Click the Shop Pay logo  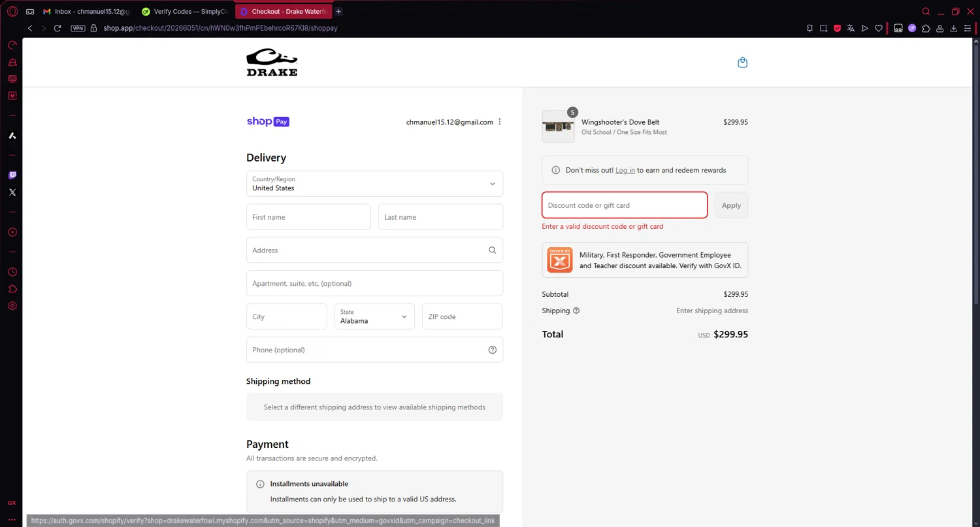click(268, 122)
